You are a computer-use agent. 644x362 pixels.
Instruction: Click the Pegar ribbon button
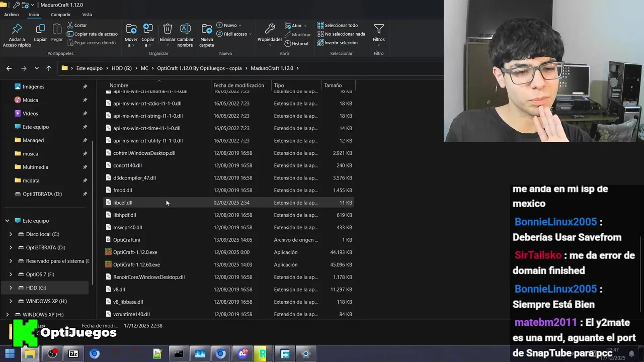57,33
